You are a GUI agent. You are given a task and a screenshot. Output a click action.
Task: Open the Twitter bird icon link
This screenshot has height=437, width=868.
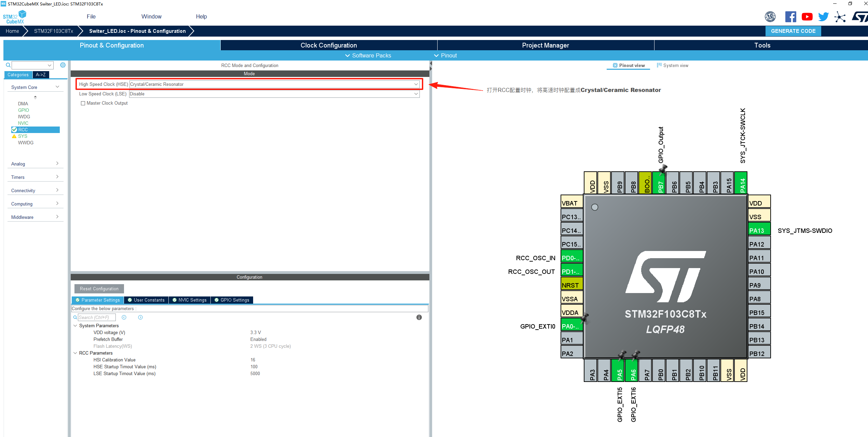[823, 17]
